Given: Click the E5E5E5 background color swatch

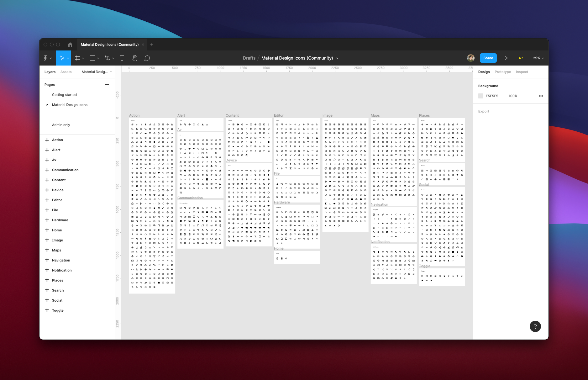Looking at the screenshot, I should 481,96.
